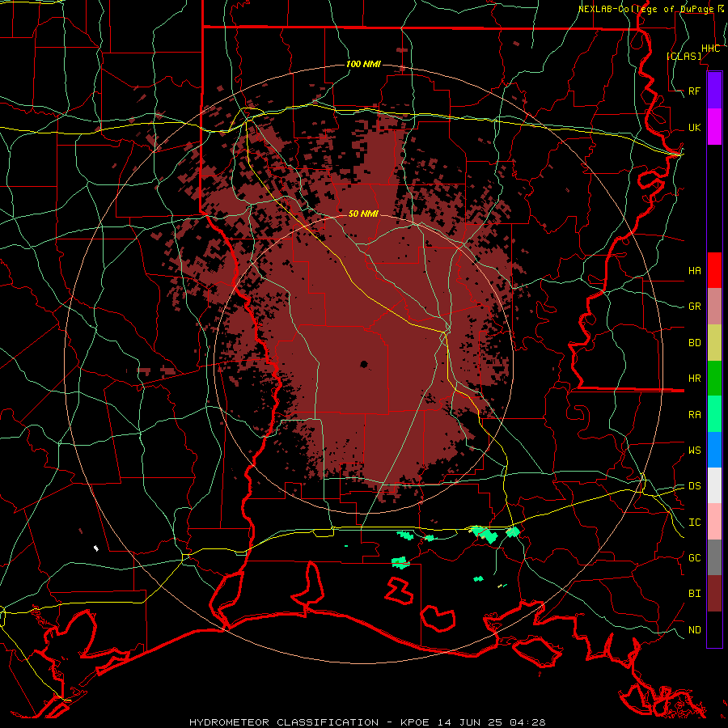Click the RF purple legend swatch
Image resolution: width=728 pixels, height=728 pixels.
pyautogui.click(x=714, y=91)
